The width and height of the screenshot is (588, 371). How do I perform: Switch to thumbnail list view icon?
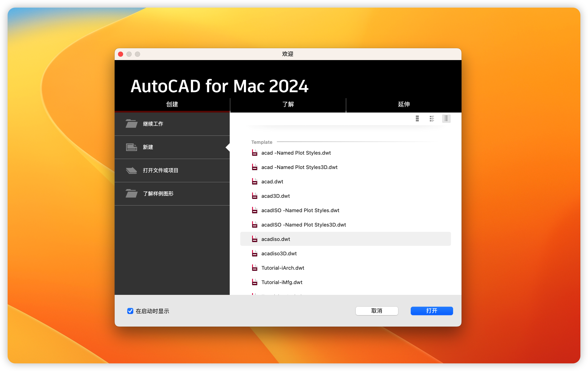point(432,118)
